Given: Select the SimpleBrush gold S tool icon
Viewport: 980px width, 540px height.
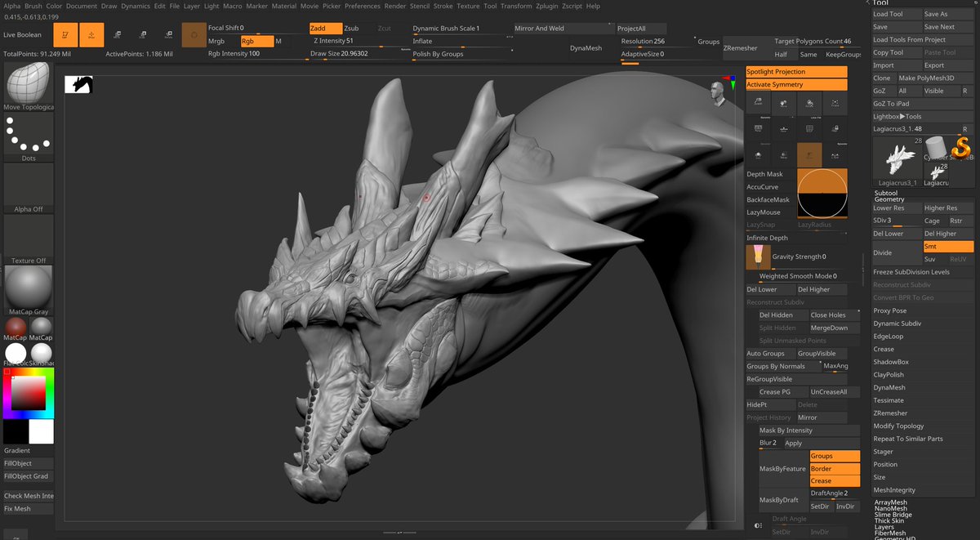Looking at the screenshot, I should click(960, 150).
